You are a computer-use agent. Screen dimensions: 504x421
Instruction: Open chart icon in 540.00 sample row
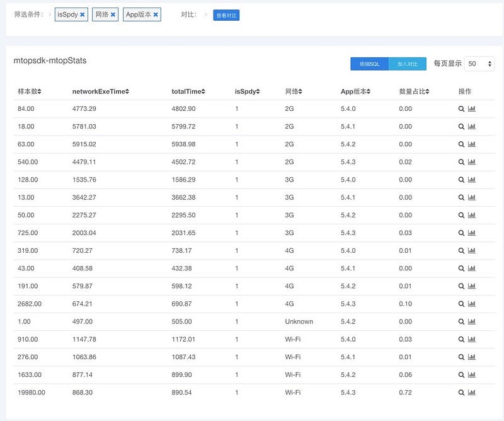point(471,162)
